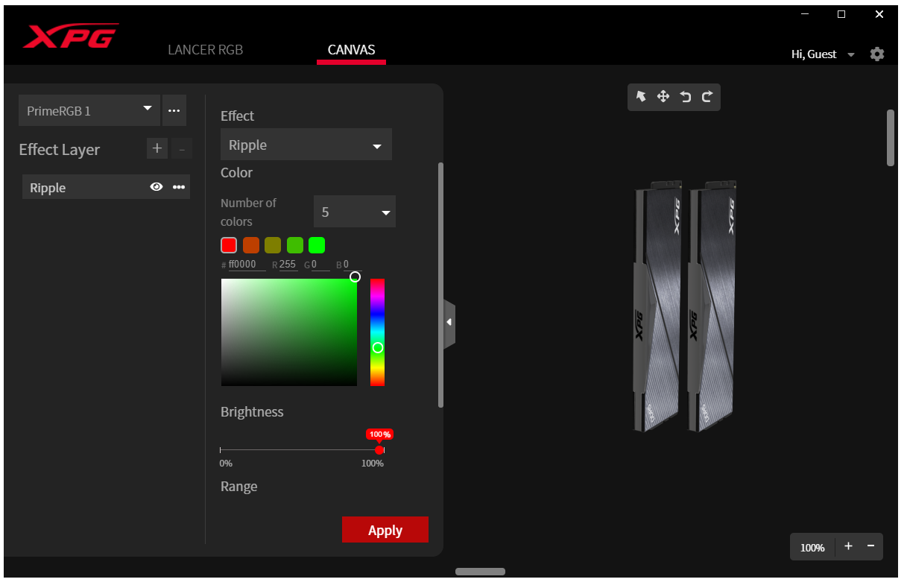Switch to the CANVAS tab
The width and height of the screenshot is (907, 588).
(x=351, y=50)
